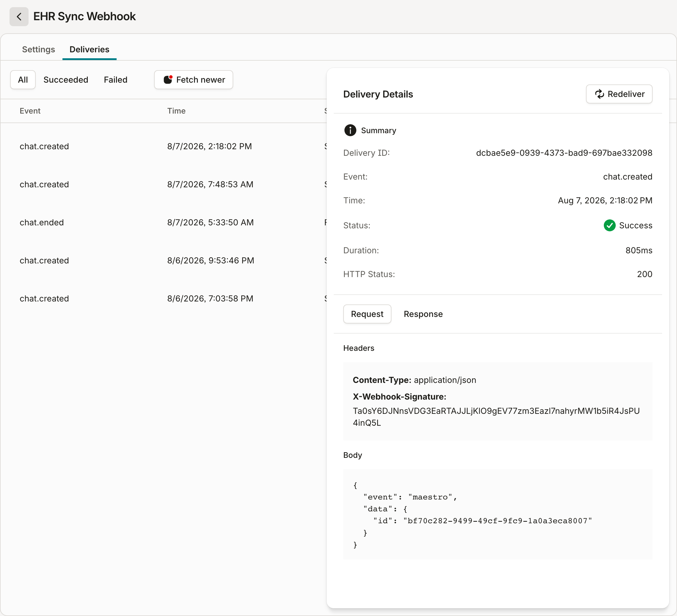Open the Settings tab

38,49
